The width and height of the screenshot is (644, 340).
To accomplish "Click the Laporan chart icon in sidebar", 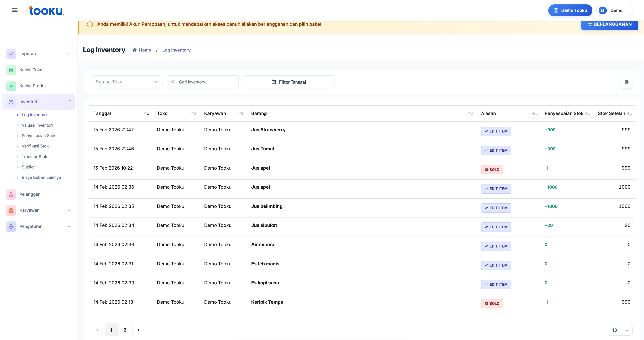I will point(11,54).
